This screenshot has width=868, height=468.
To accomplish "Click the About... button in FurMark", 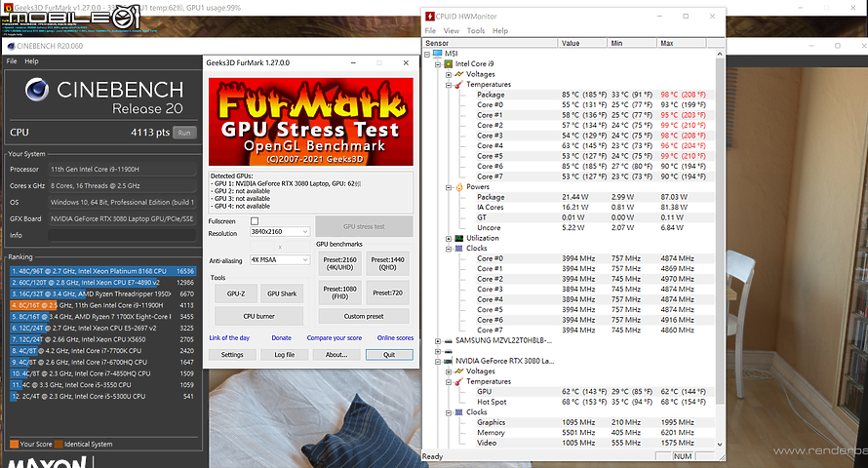I will coord(336,355).
